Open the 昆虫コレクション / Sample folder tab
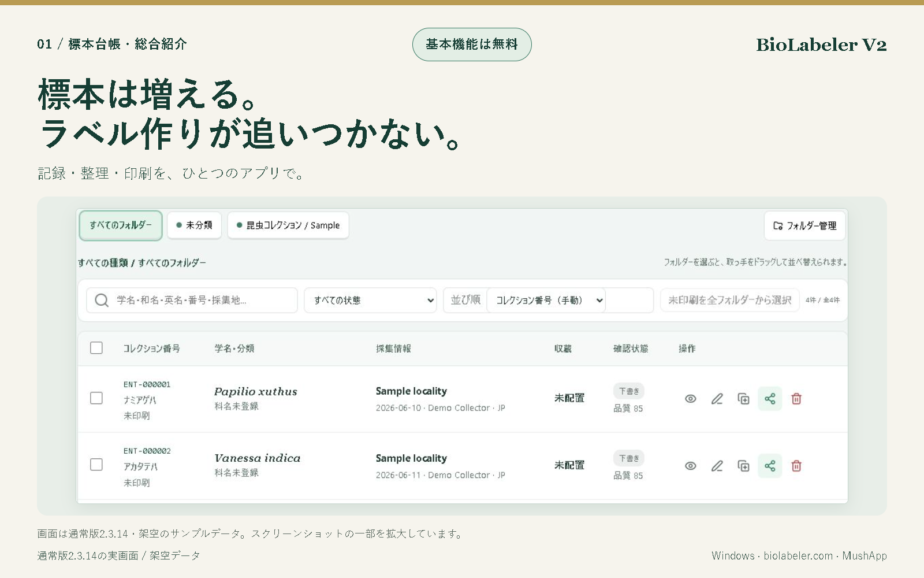924x578 pixels. (x=288, y=225)
